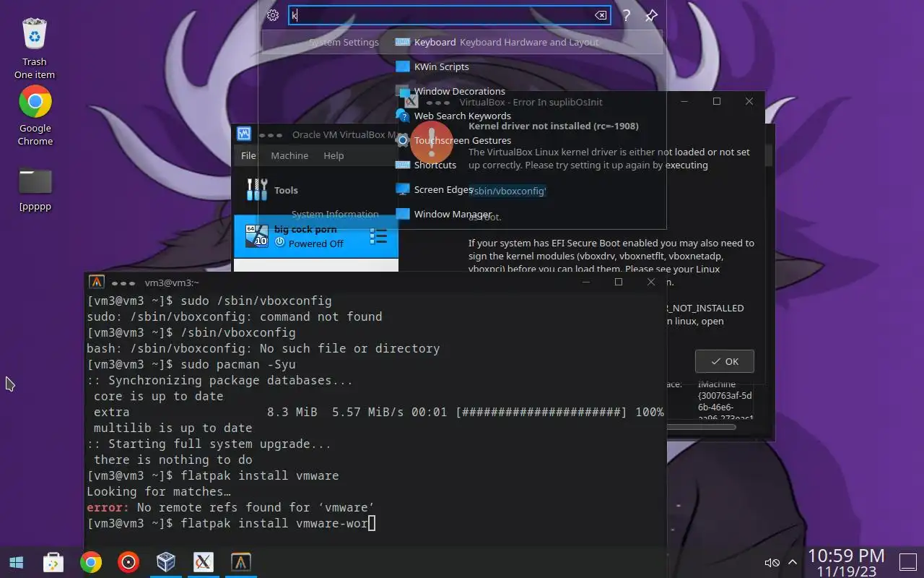Select Keyboard Hardware and Layout result
This screenshot has height=578, width=924.
point(462,42)
